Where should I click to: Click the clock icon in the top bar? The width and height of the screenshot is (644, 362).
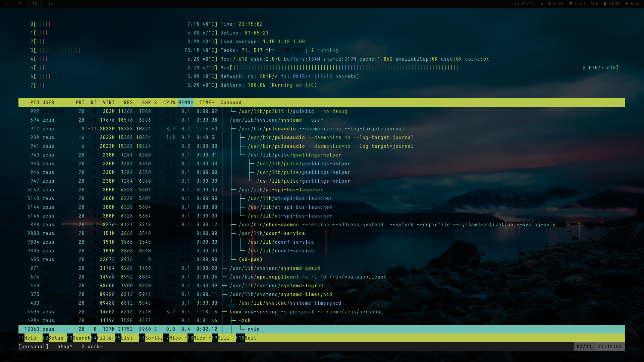517,4
